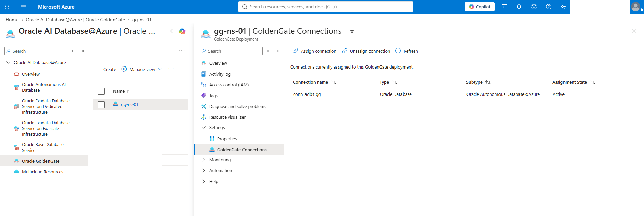Clear the left menu search box
The image size is (644, 216).
coord(73,51)
